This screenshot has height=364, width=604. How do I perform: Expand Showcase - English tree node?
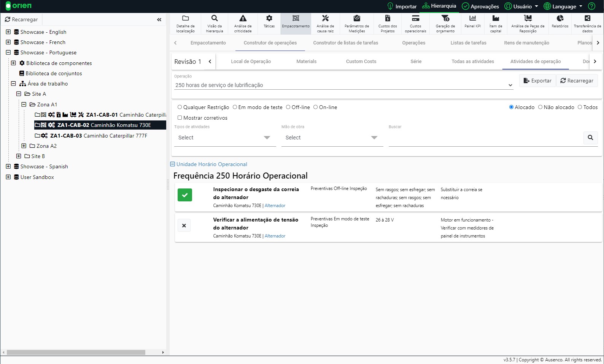tap(8, 32)
